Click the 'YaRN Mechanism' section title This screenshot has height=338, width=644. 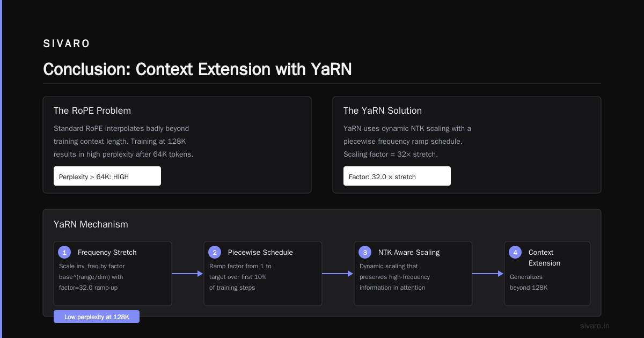[91, 224]
